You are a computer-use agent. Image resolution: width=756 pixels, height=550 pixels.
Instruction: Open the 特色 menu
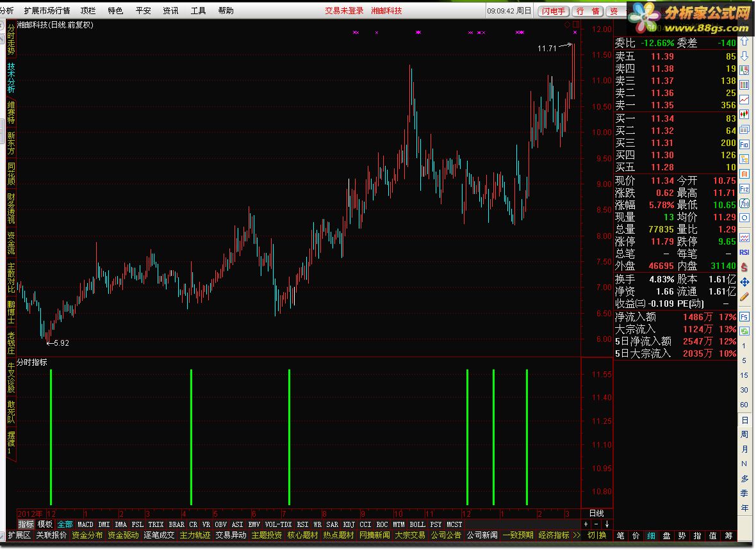(115, 10)
